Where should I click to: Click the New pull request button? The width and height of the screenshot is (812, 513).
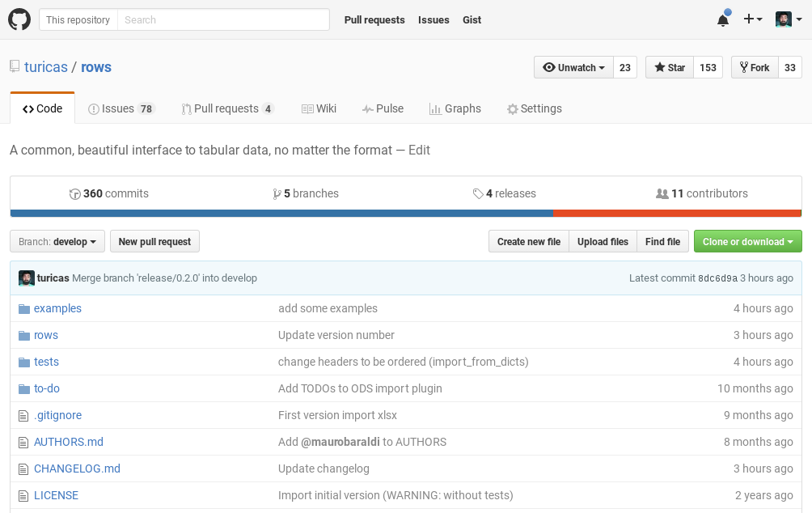click(154, 241)
